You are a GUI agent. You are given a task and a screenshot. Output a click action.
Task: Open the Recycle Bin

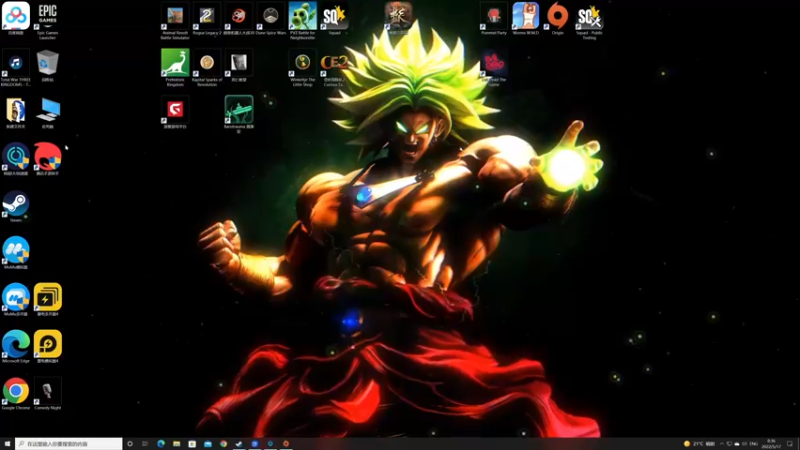47,65
